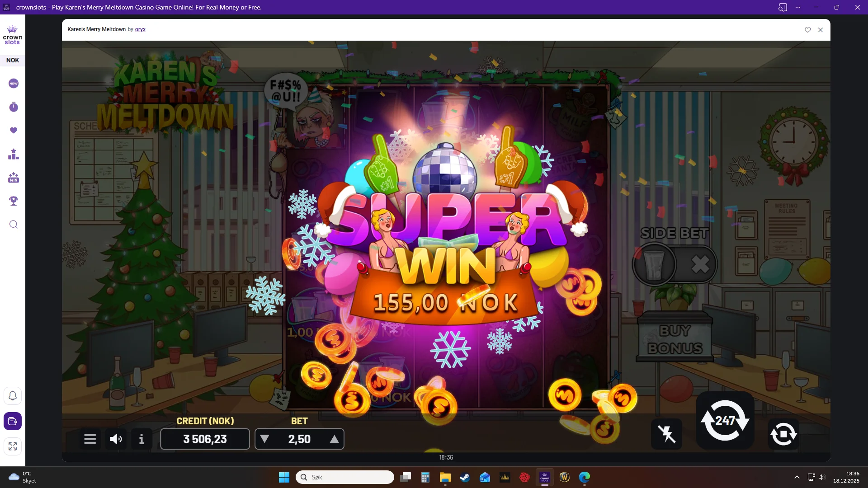
Task: Open favorites heart in the sidebar
Action: coord(14,131)
